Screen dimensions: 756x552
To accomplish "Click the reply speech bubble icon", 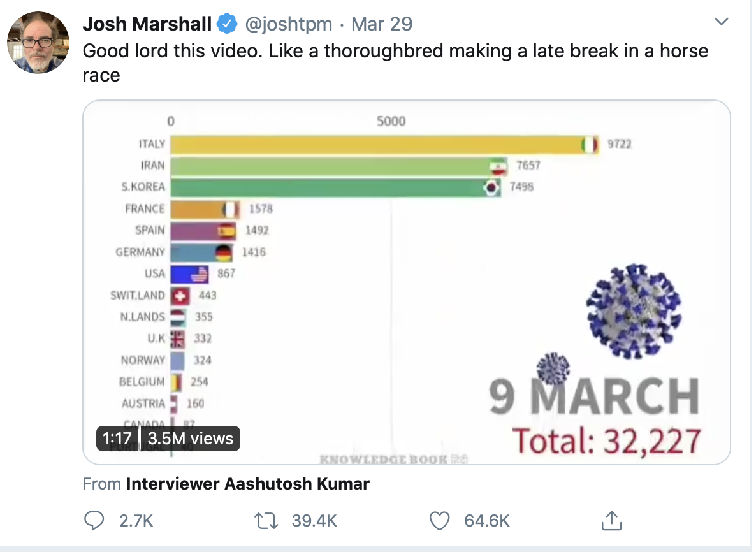I will click(x=94, y=521).
